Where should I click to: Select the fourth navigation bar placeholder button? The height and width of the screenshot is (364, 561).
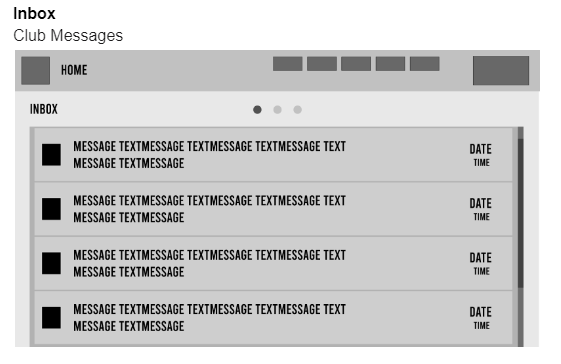tap(390, 64)
